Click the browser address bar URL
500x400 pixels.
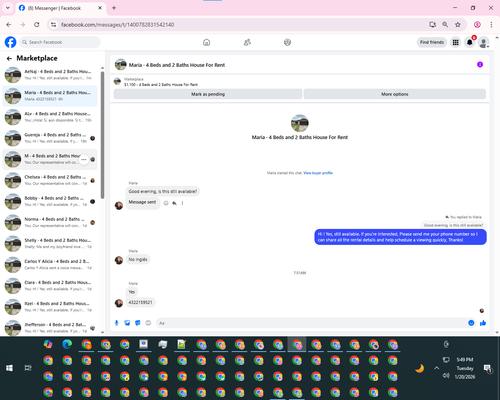[x=117, y=25]
